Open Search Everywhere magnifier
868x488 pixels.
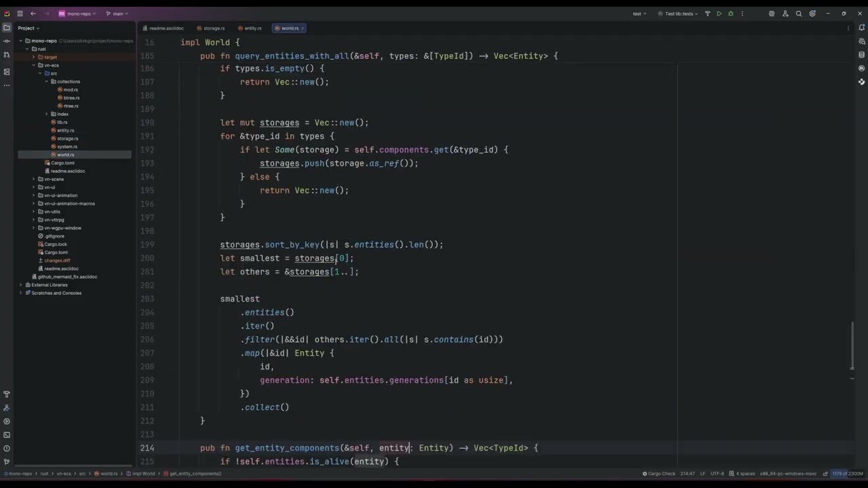click(x=799, y=14)
